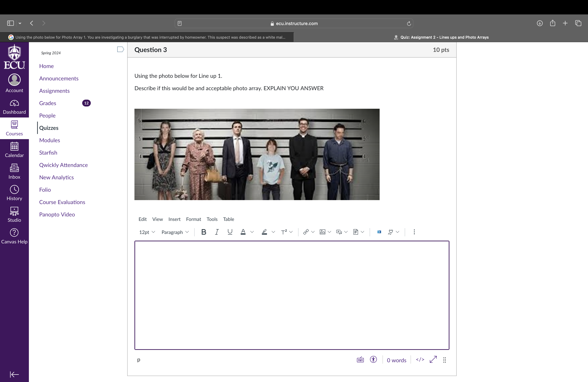Open the Table menu in the editor

pos(228,219)
